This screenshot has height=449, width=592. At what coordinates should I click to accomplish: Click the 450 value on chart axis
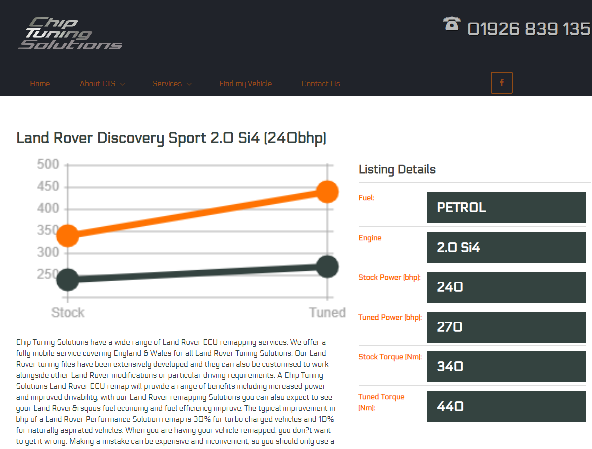pos(48,186)
